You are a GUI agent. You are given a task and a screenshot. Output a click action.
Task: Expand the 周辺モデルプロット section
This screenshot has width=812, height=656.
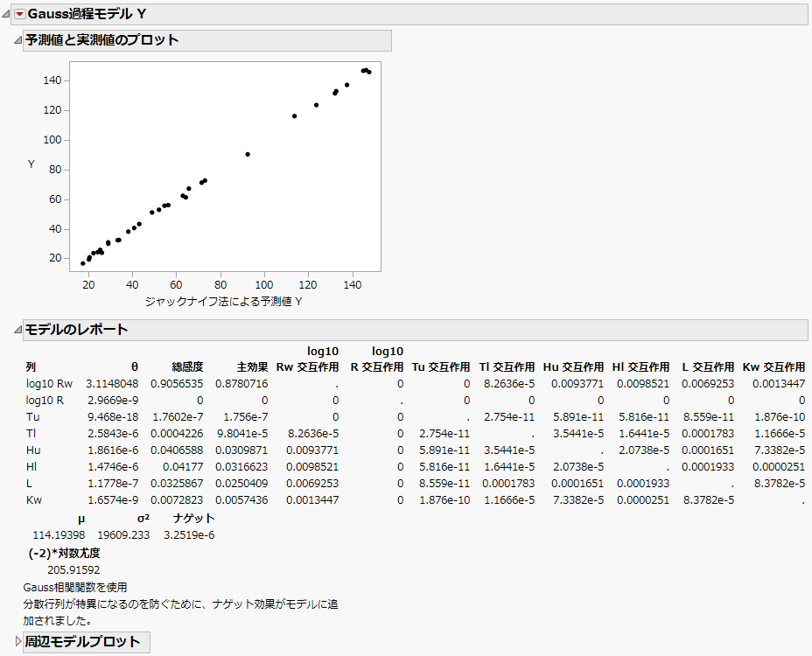click(x=17, y=641)
